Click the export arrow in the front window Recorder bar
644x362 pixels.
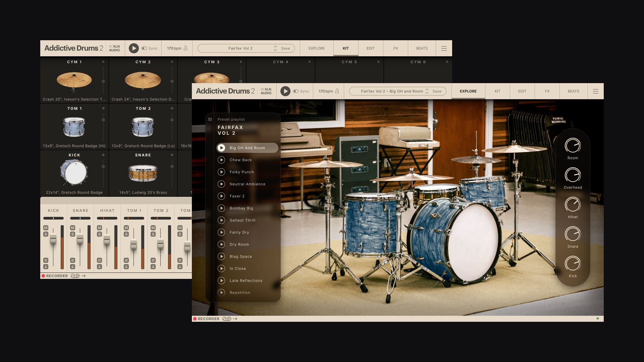click(x=235, y=319)
